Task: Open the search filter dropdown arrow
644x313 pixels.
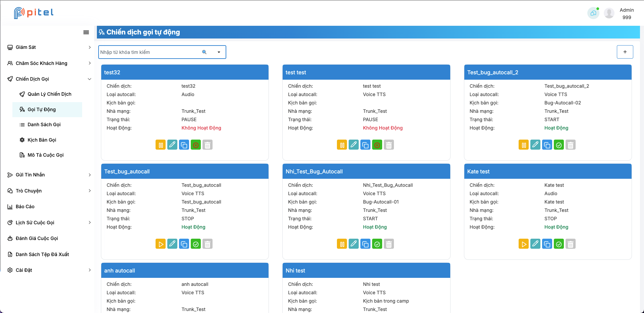Action: 219,52
